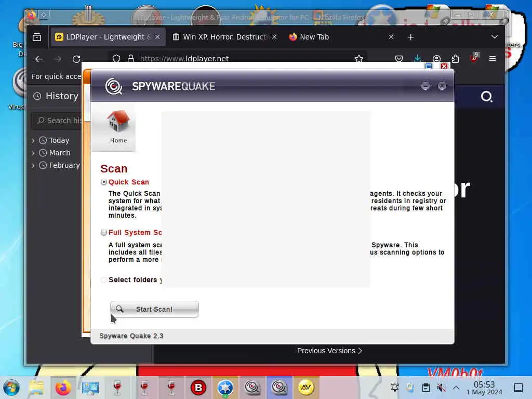Click the History sidebar header

point(56,96)
